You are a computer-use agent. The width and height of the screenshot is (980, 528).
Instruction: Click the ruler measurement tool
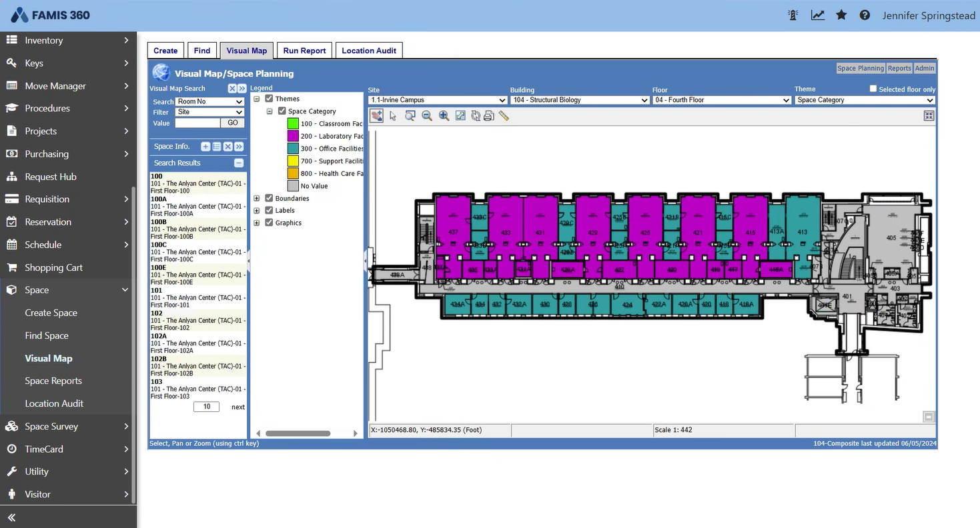504,115
